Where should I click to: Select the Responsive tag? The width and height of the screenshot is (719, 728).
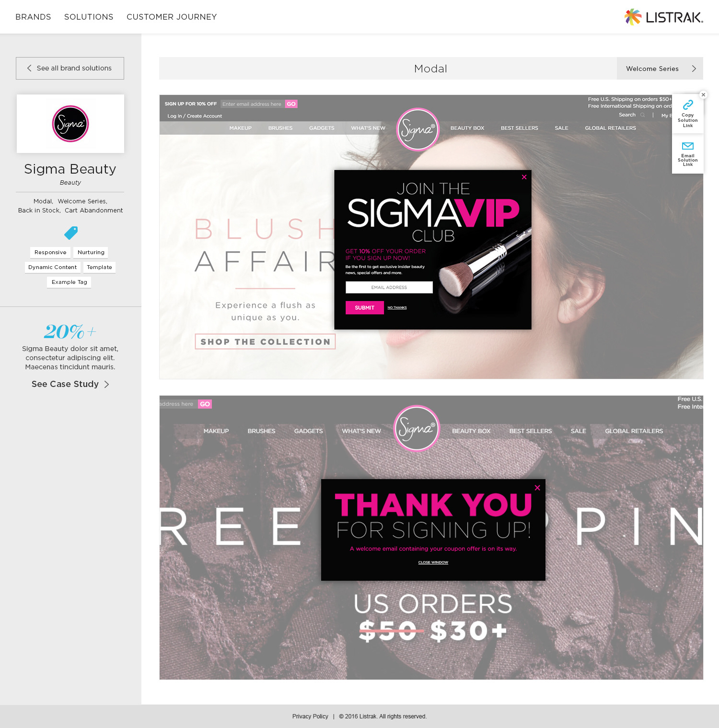tap(50, 252)
